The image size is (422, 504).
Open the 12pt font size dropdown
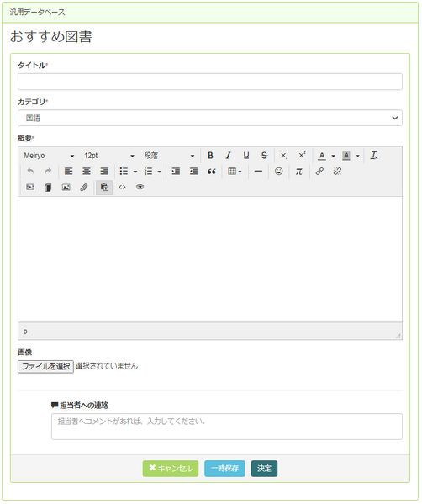coord(109,156)
